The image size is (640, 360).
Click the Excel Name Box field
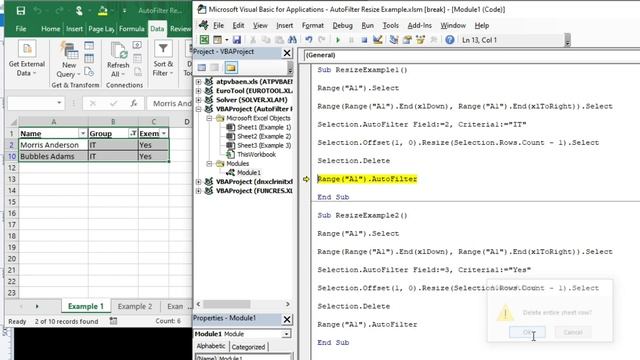click(x=36, y=103)
